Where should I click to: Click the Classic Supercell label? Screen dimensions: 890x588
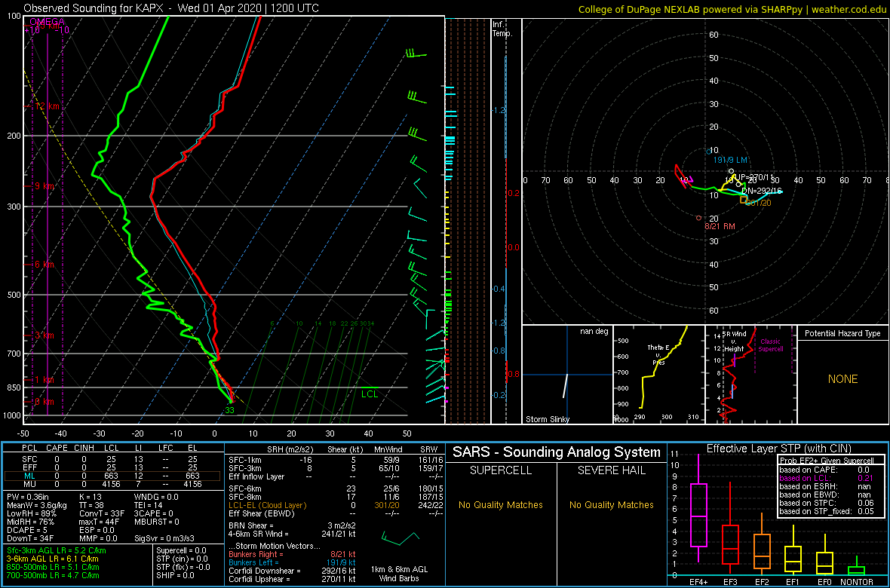[x=770, y=346]
